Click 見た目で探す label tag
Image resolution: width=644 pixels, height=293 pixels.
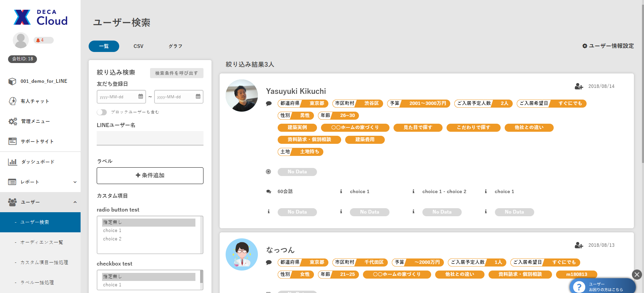tap(418, 128)
